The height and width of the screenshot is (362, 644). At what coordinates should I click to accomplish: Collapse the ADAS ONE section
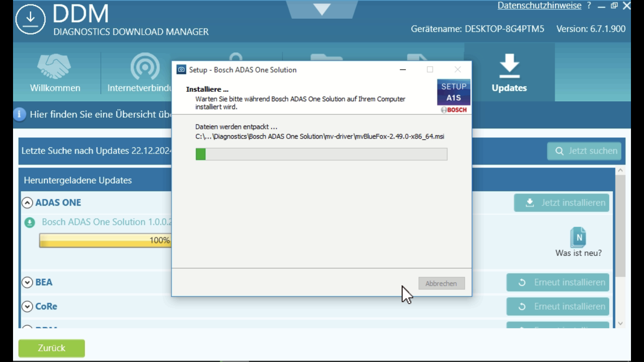pyautogui.click(x=27, y=203)
